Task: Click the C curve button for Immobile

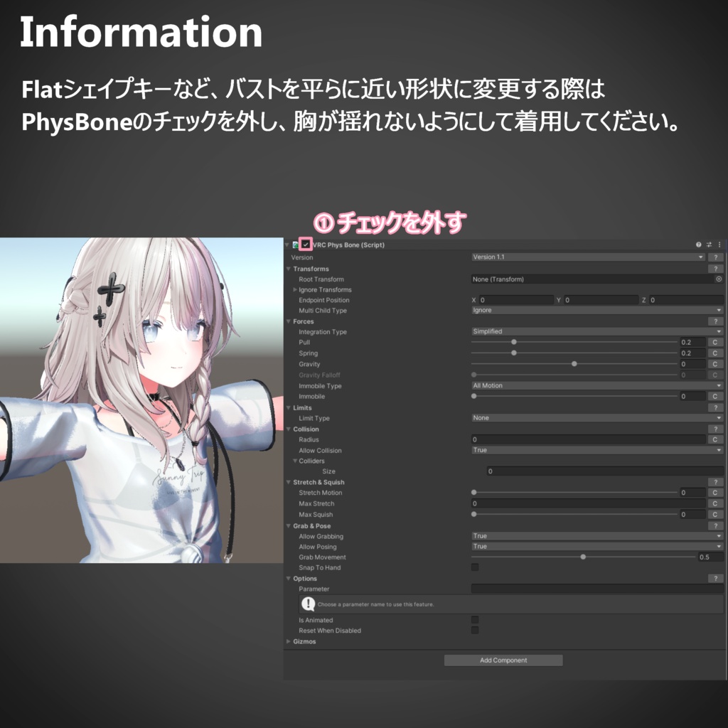Action: tap(715, 397)
